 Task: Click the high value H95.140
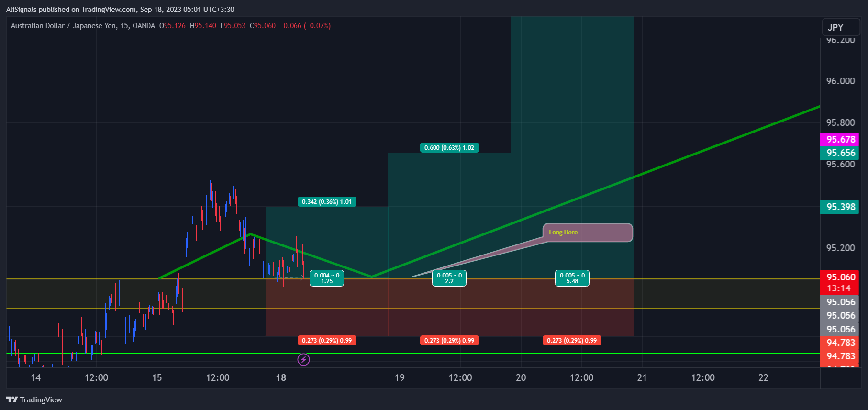click(x=203, y=26)
